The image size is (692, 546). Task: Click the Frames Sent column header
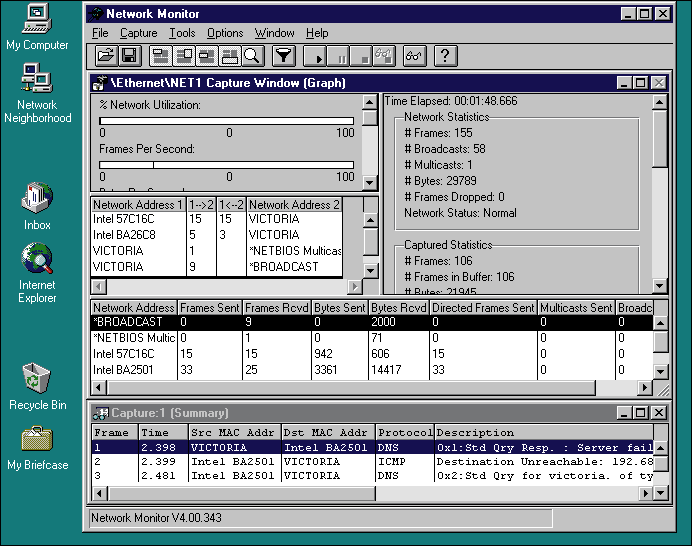[210, 308]
